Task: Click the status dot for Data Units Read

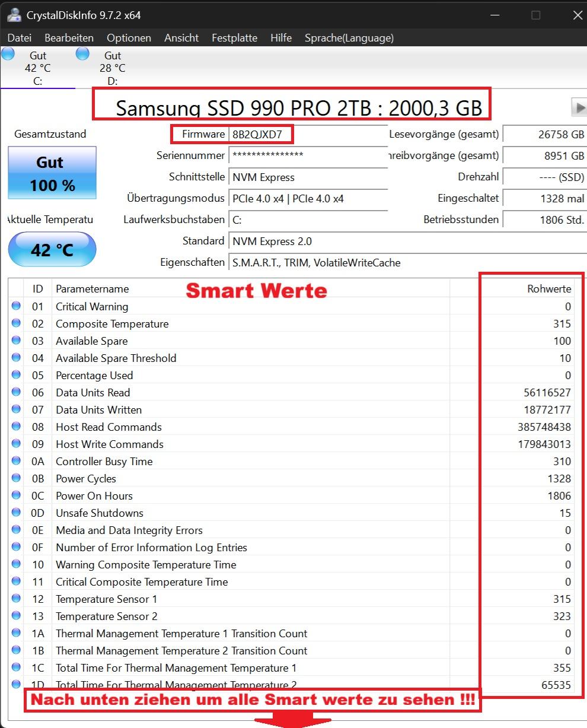Action: [x=16, y=392]
